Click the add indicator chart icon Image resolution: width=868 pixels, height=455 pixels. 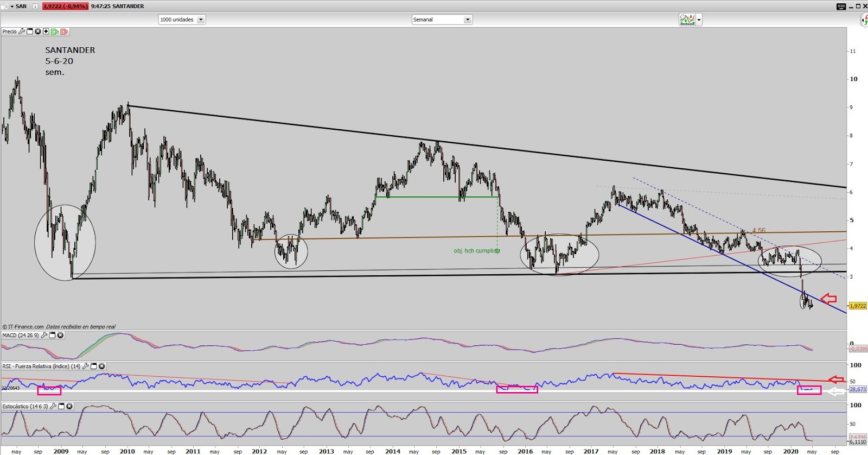(687, 20)
